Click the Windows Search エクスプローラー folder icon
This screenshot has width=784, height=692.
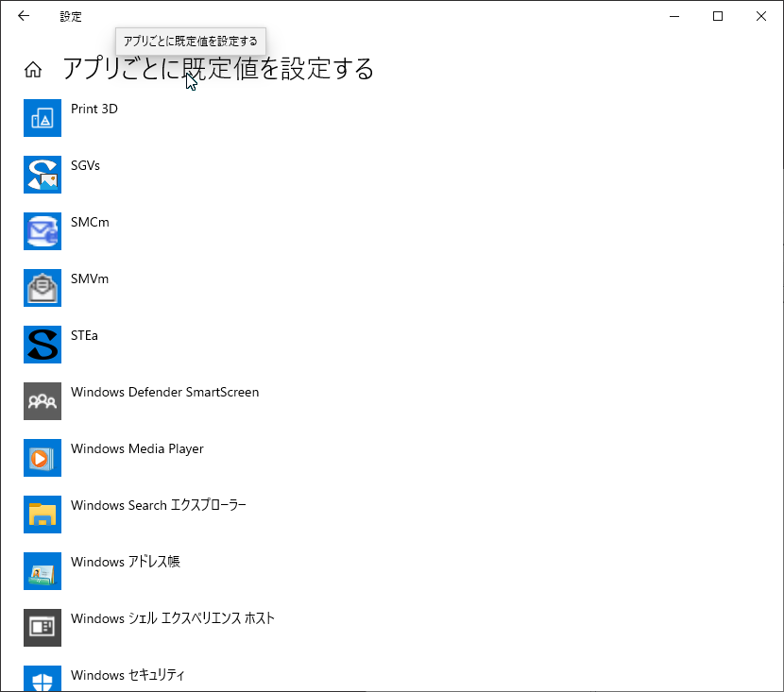coord(43,515)
